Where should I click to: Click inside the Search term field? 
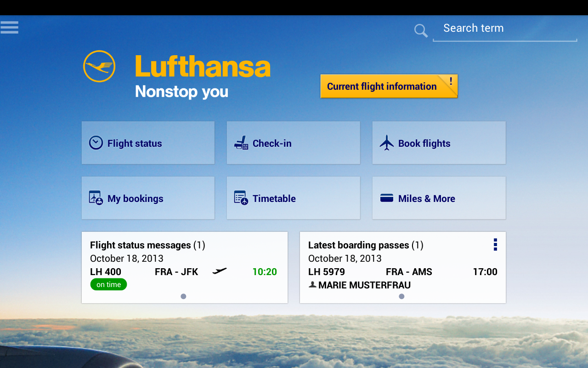504,28
